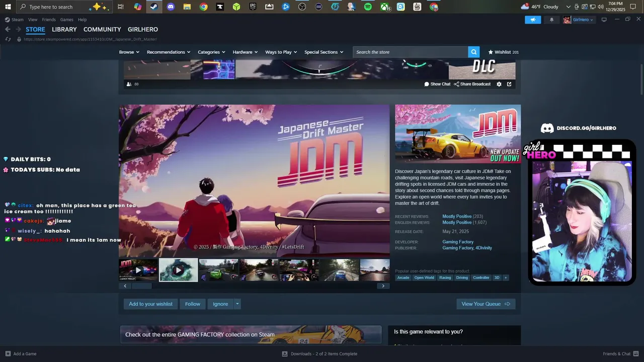Open the Steam notifications bell

click(551, 20)
